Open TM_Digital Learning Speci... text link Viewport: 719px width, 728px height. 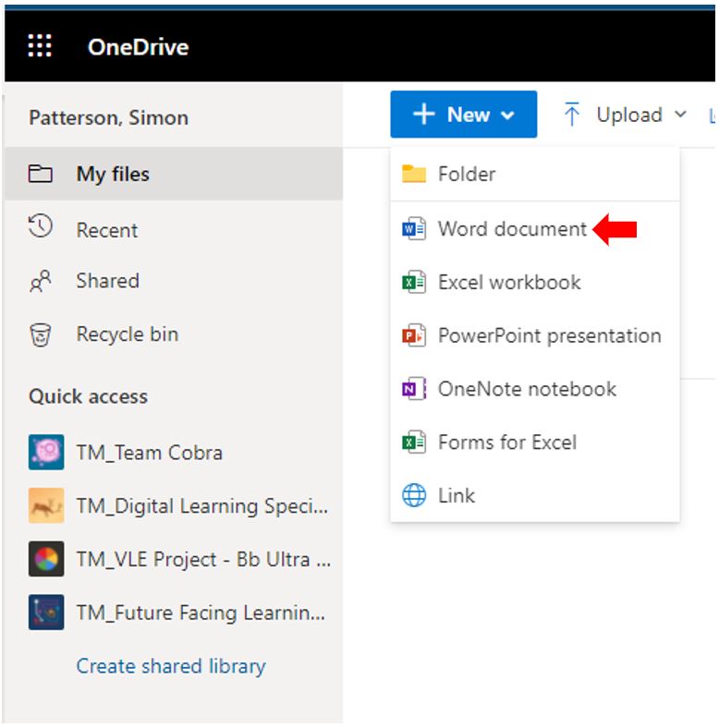tap(202, 506)
